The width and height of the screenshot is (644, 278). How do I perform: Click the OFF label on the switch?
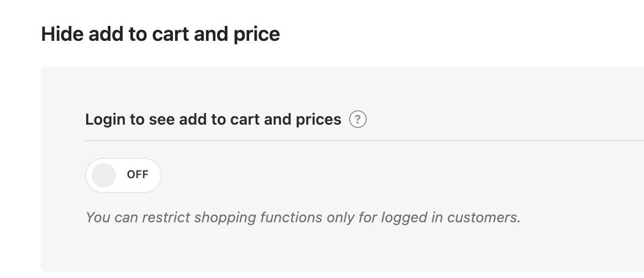click(138, 175)
